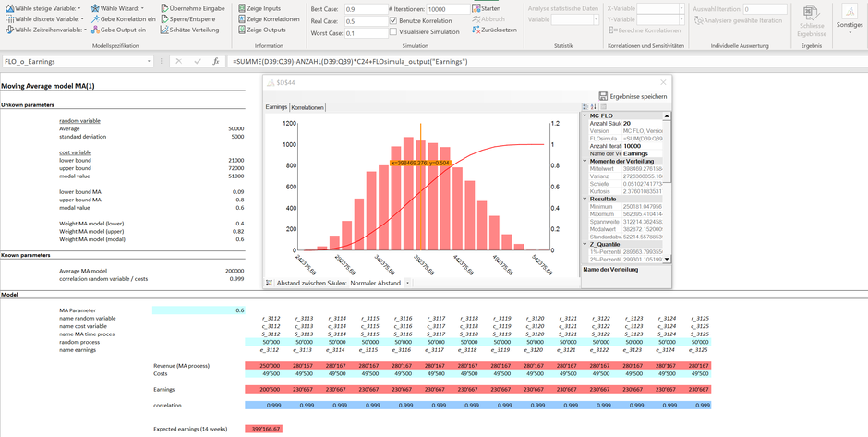Click the Average MA model value 200000

(x=235, y=271)
